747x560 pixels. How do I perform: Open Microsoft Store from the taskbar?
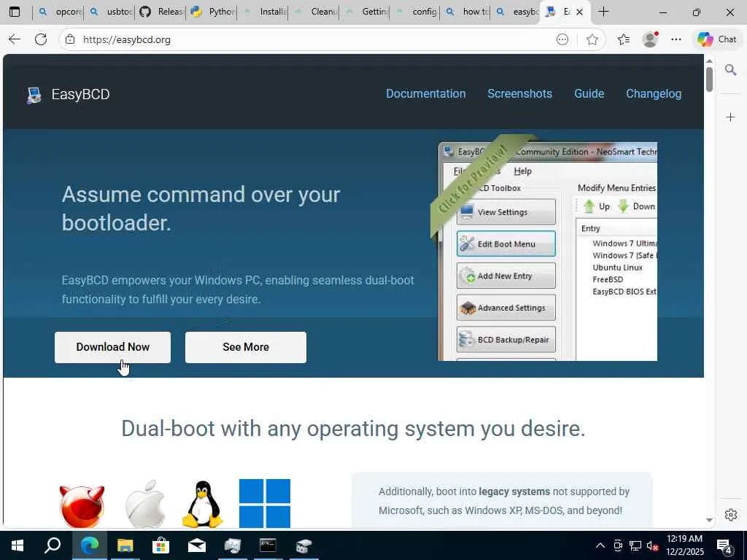160,545
